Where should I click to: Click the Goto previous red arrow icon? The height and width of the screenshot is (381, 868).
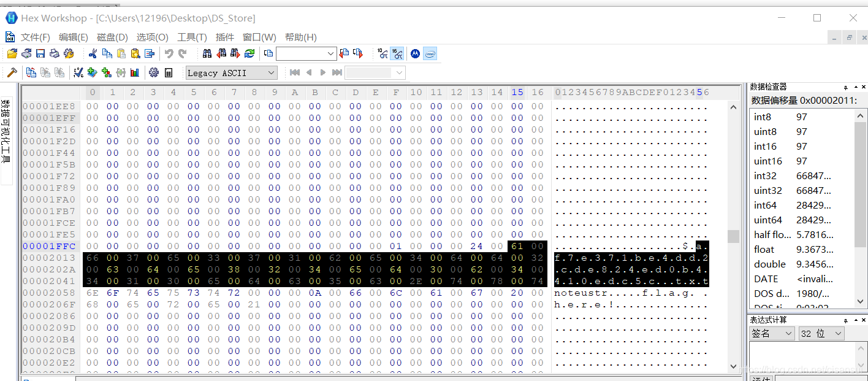(344, 53)
